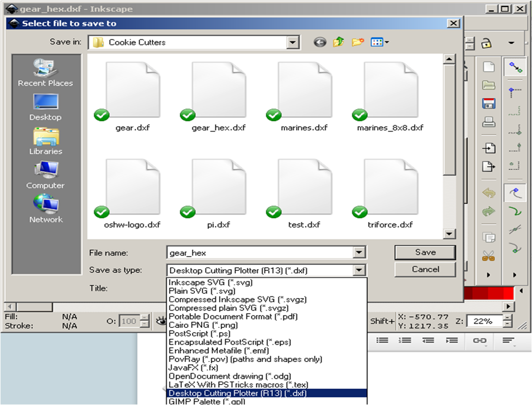Expand the File name dropdown arrow
Image resolution: width=532 pixels, height=405 pixels.
pos(359,252)
